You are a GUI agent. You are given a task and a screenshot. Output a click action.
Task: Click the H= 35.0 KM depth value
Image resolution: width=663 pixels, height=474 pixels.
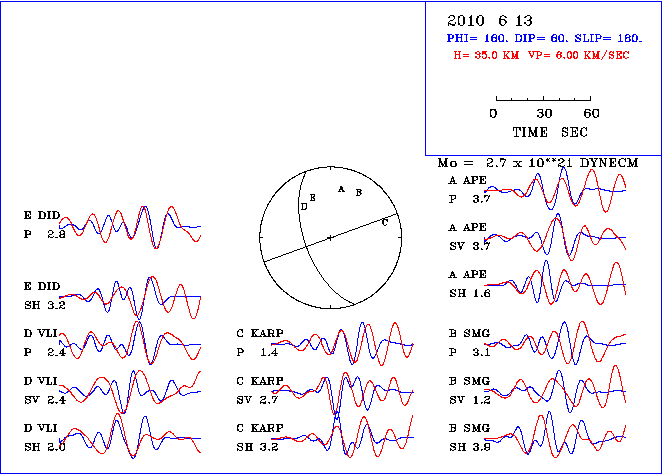coord(486,55)
